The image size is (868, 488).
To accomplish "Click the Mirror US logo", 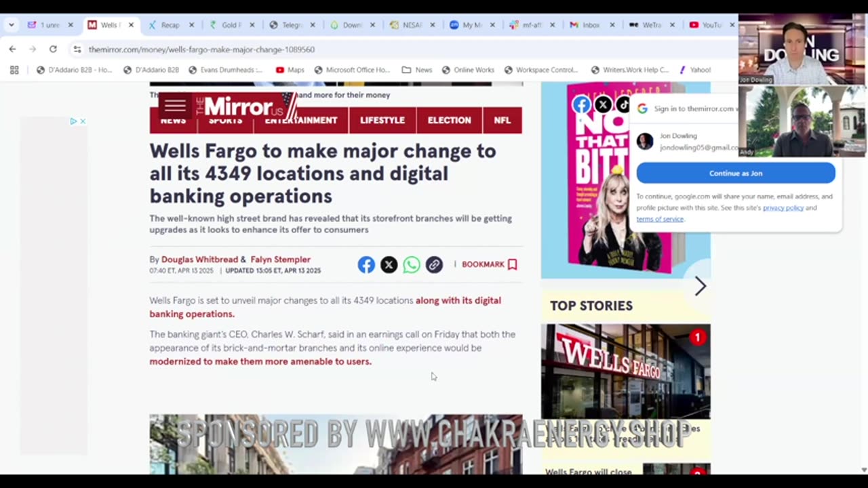I will [x=246, y=106].
